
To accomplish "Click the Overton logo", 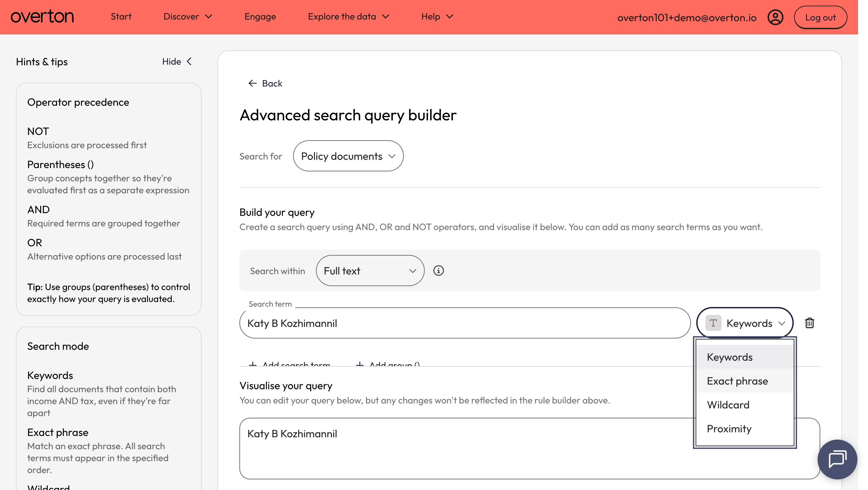I will (x=42, y=17).
